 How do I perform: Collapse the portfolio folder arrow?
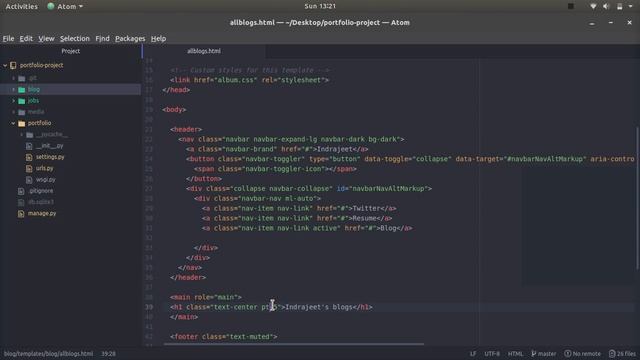click(13, 123)
